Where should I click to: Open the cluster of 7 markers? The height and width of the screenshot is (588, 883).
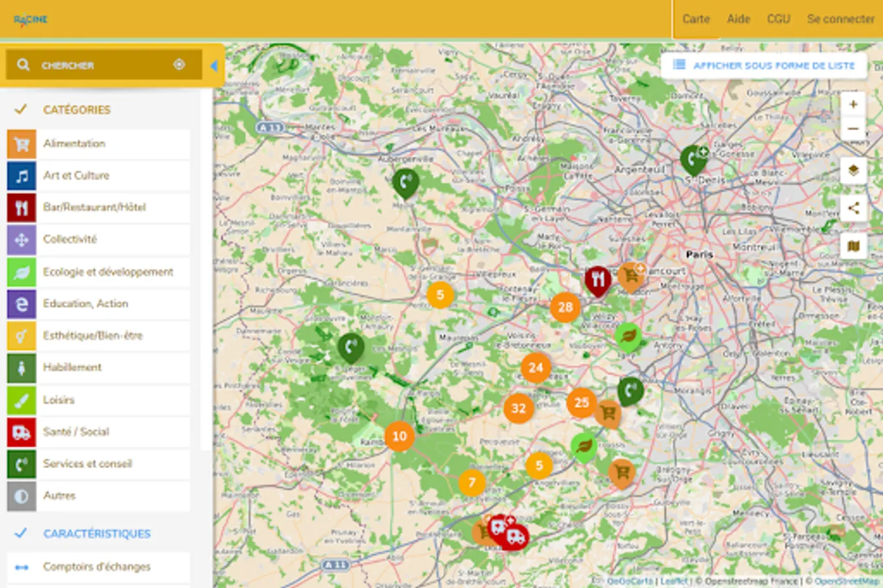tap(472, 483)
